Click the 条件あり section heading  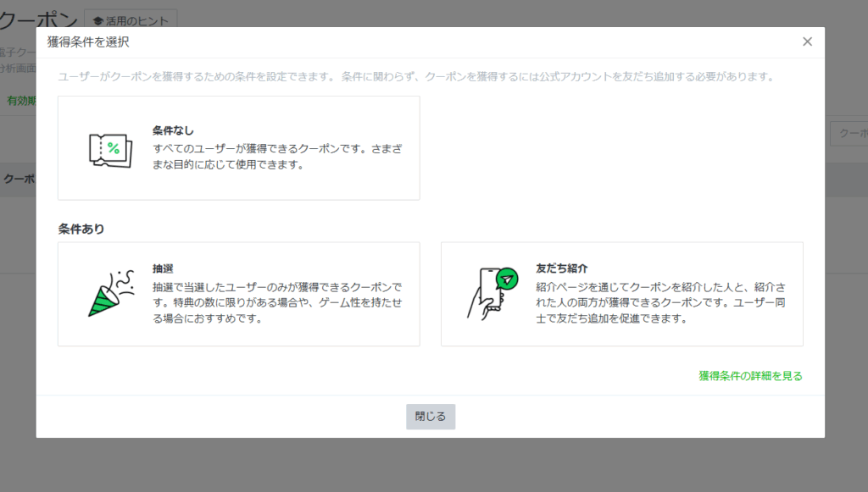(81, 229)
